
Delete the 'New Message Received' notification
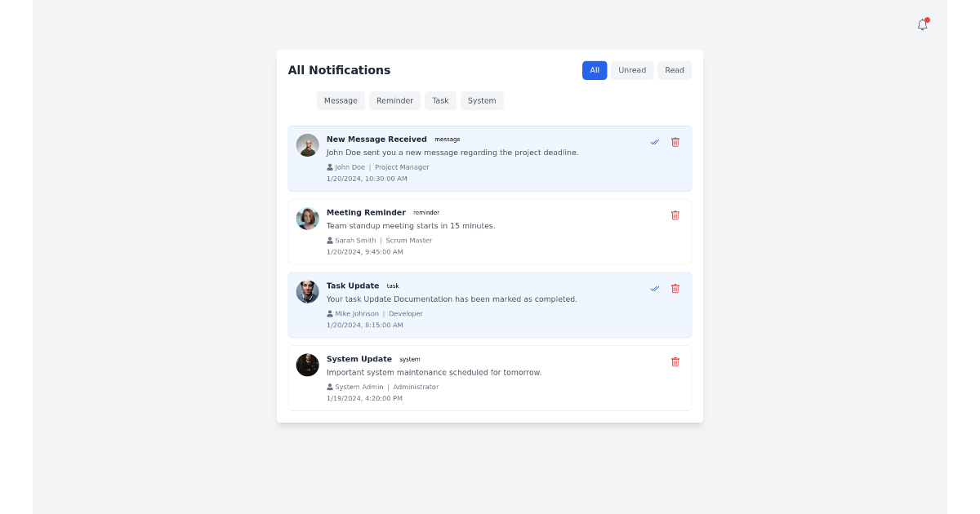point(675,142)
